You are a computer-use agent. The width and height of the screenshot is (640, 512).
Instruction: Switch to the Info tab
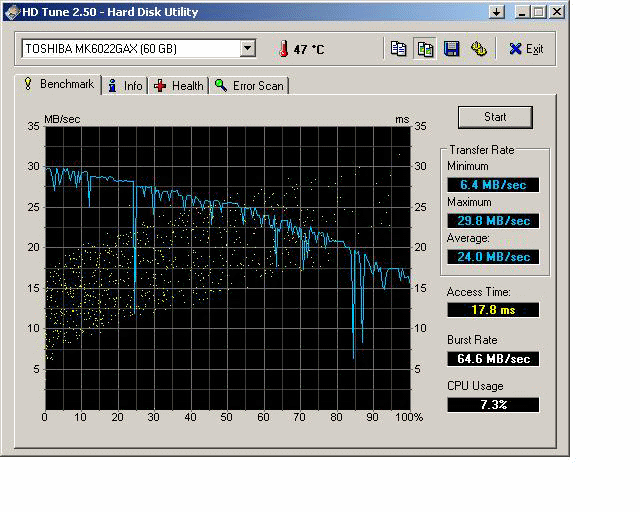tap(125, 86)
